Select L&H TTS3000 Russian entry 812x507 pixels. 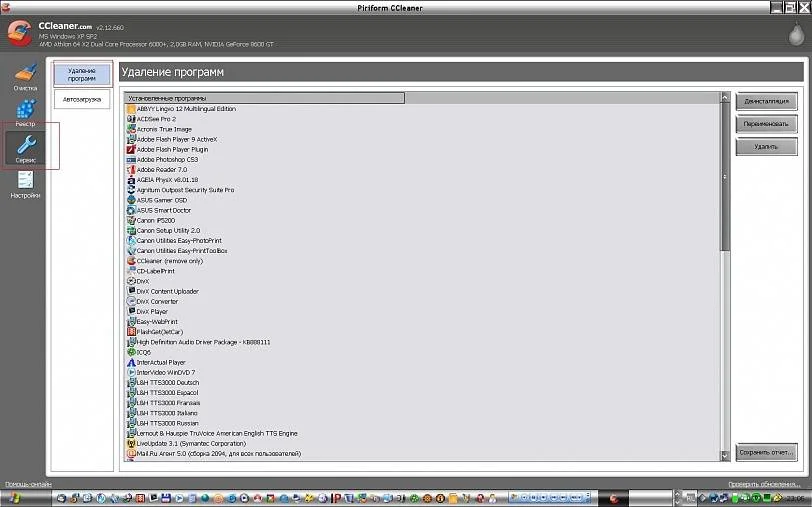(168, 423)
